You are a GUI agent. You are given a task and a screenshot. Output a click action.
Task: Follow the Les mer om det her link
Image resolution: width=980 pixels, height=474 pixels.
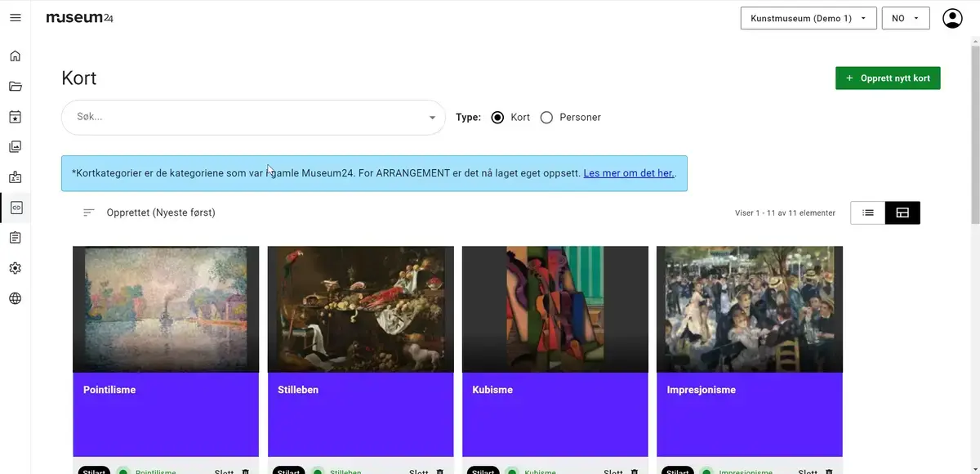pos(629,173)
